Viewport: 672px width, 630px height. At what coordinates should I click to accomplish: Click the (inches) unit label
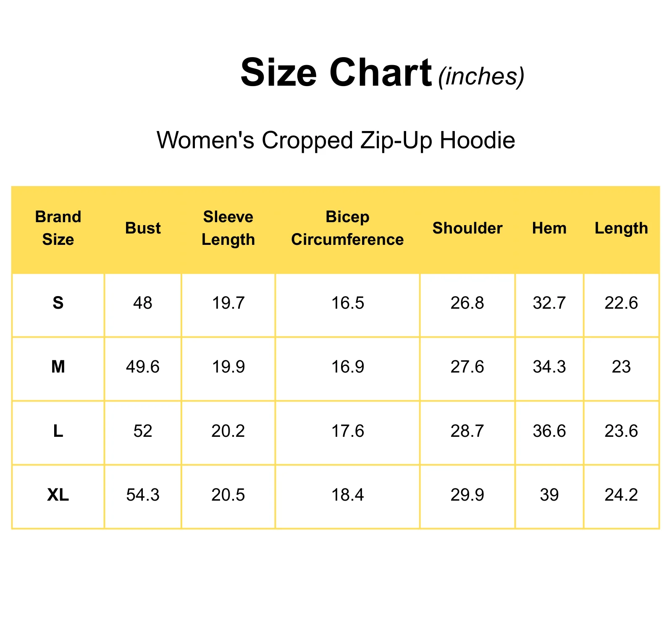pyautogui.click(x=481, y=76)
